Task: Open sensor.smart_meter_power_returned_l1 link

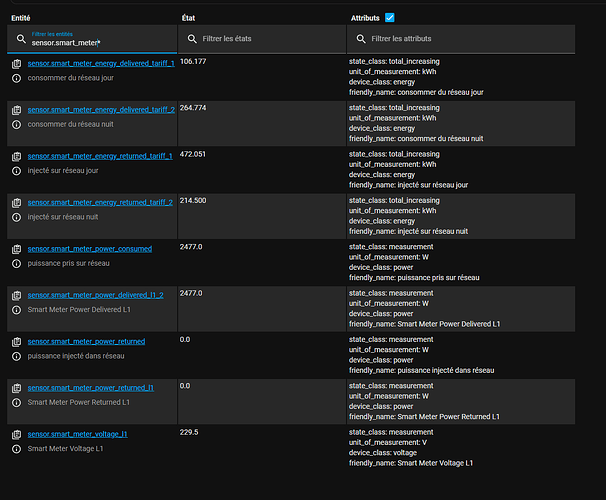Action: 91,388
